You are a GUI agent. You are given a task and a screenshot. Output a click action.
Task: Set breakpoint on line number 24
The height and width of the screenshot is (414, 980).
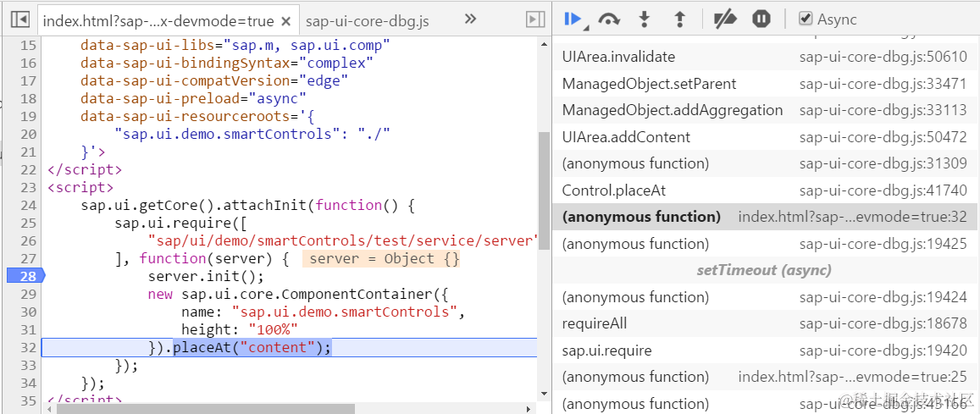[x=29, y=206]
